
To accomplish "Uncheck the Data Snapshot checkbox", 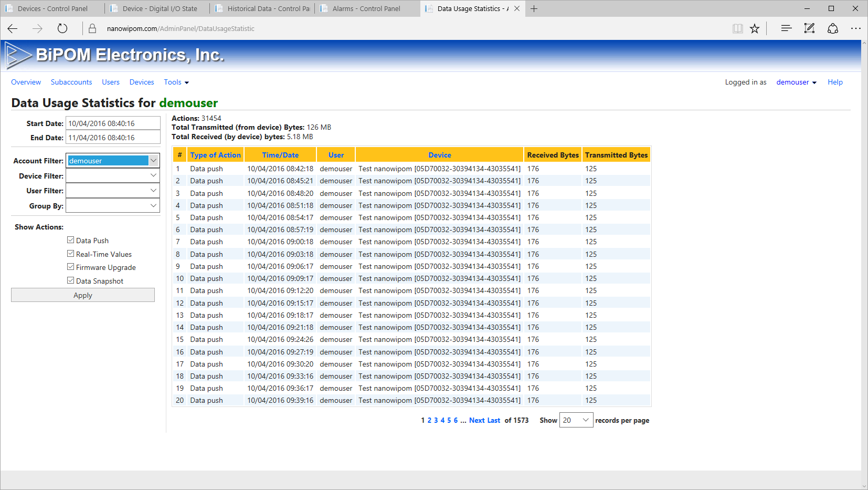I will (71, 280).
